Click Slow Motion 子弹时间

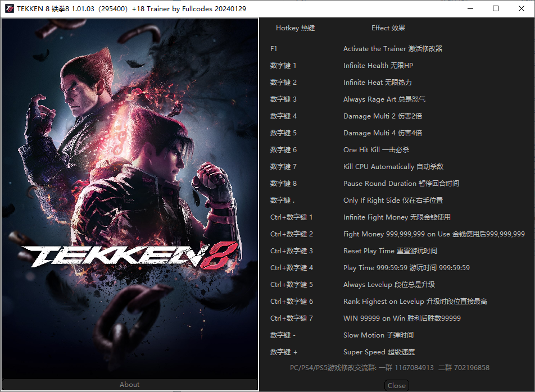378,335
